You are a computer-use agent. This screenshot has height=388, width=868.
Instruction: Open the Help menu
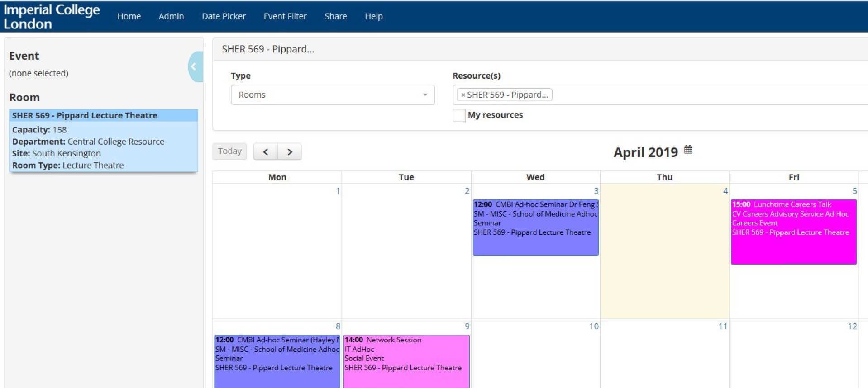coord(373,16)
